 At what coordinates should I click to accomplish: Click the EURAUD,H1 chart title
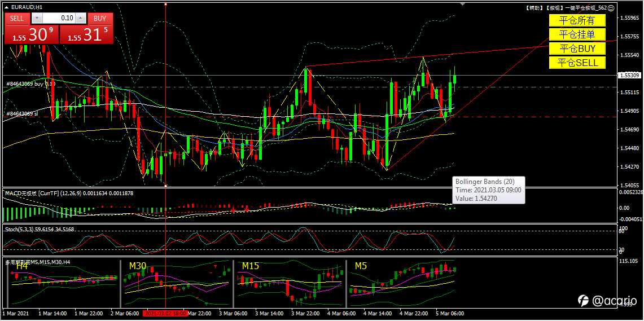point(27,7)
